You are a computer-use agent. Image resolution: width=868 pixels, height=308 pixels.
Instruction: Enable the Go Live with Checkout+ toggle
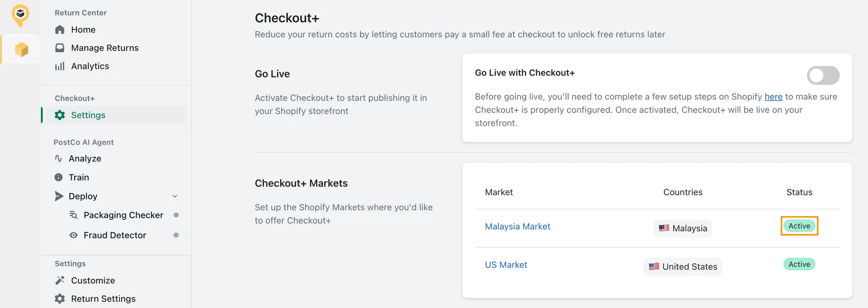click(x=823, y=75)
